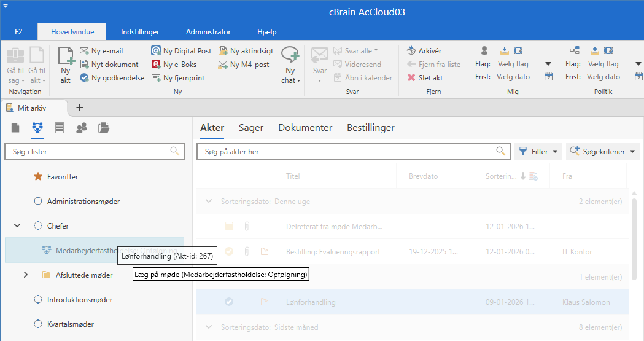The height and width of the screenshot is (341, 644).
Task: Select the folders icon in left panel toolbar
Action: click(x=104, y=128)
